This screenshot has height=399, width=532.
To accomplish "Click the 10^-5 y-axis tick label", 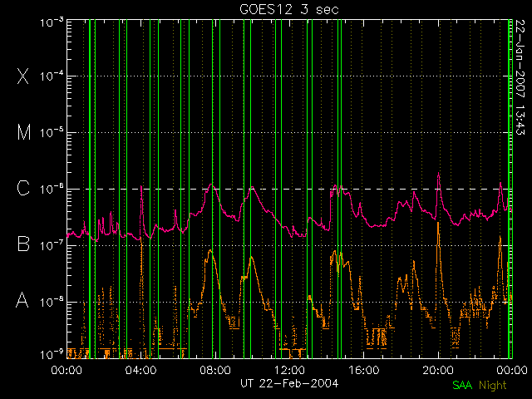I will tap(52, 133).
